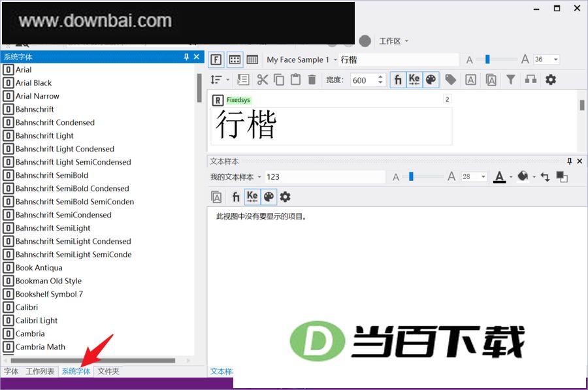The height and width of the screenshot is (390, 588).
Task: Switch to the 系统字体 tab
Action: tap(76, 371)
